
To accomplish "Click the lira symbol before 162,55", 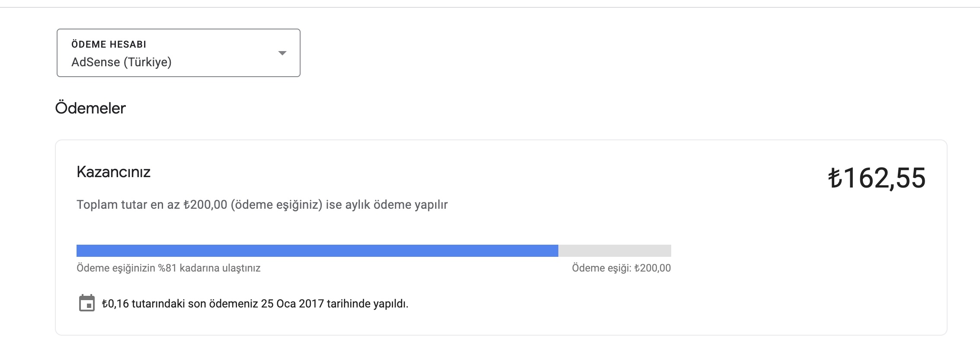I will tap(835, 178).
